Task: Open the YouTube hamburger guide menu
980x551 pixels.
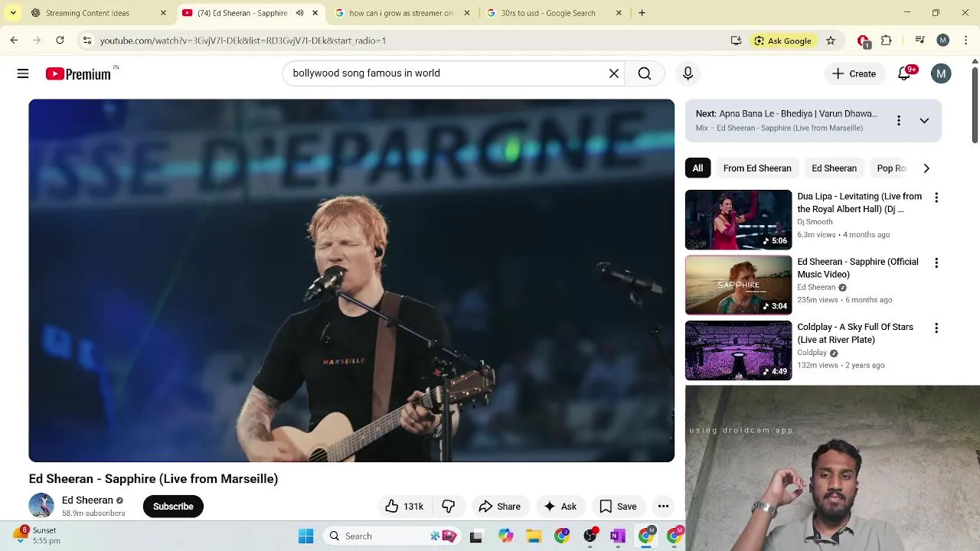Action: click(23, 73)
